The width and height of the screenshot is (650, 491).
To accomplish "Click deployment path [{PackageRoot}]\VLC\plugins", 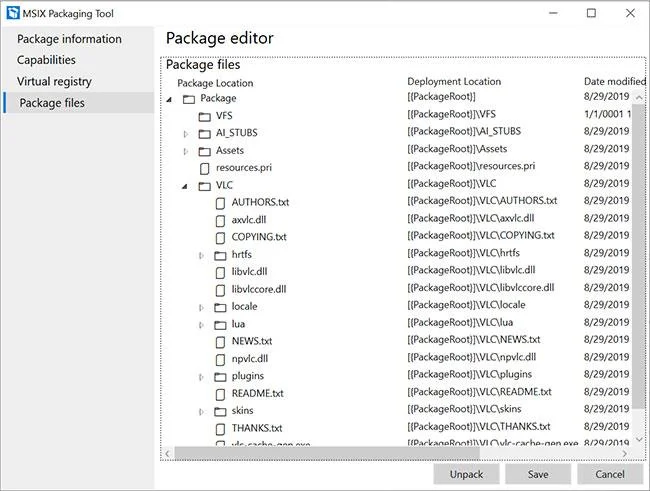I will (469, 374).
